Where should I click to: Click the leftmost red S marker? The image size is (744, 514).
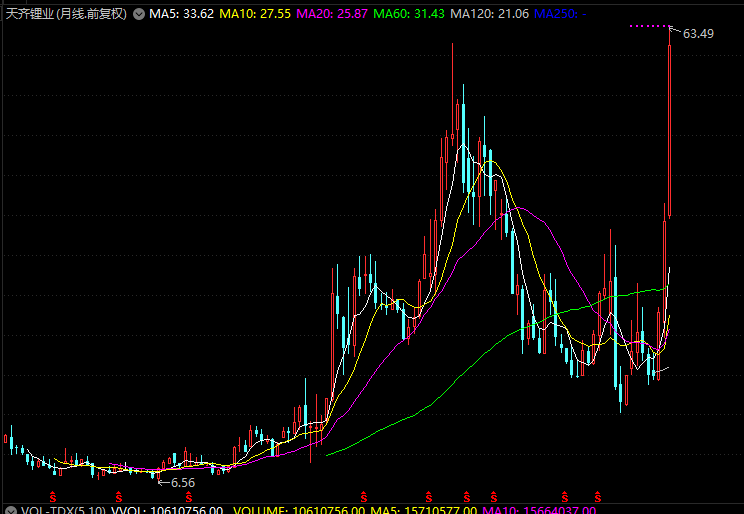click(53, 496)
